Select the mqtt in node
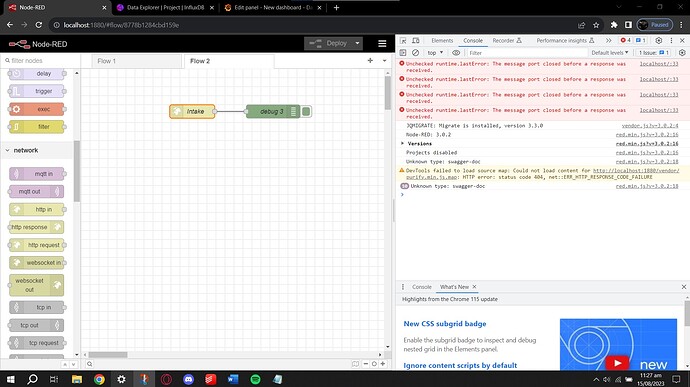The image size is (690, 387). tap(37, 174)
